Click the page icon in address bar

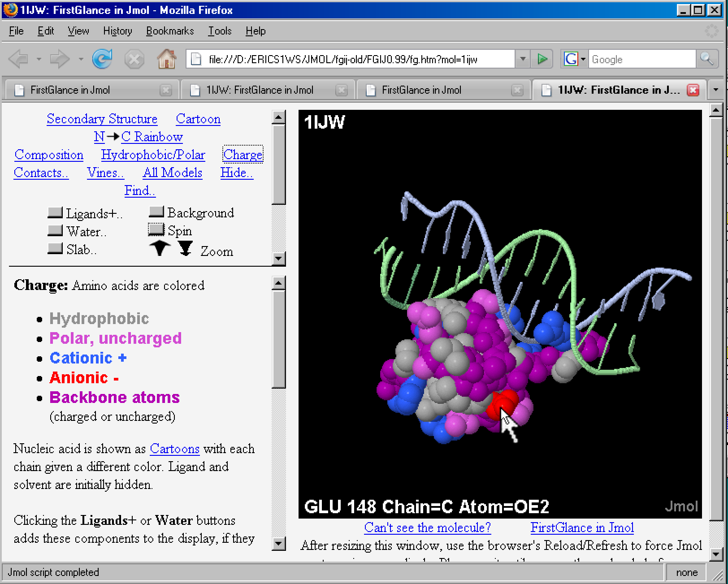[x=196, y=59]
